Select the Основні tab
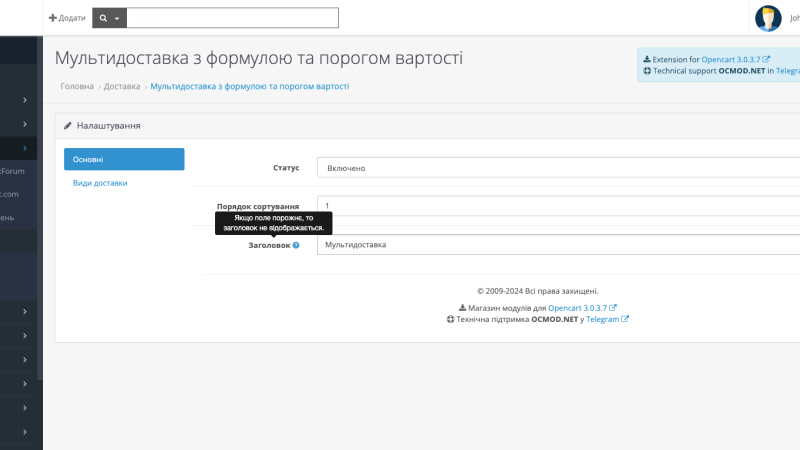Image resolution: width=800 pixels, height=450 pixels. tap(124, 159)
